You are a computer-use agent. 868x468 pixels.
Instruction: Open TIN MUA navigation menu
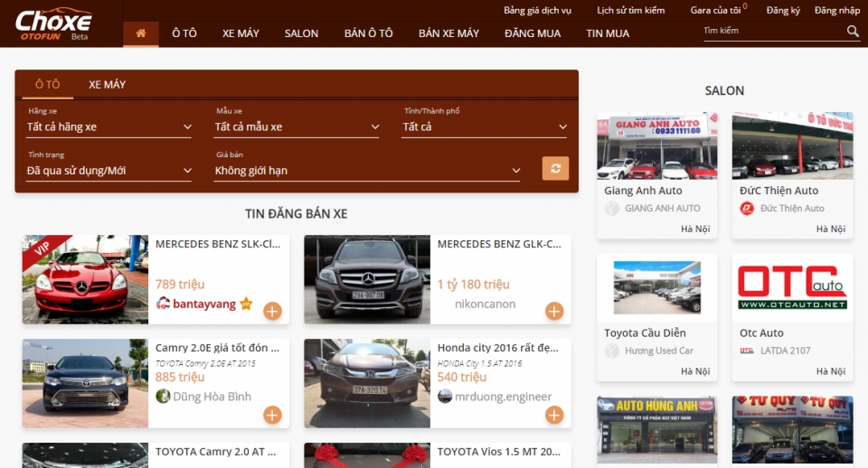608,33
